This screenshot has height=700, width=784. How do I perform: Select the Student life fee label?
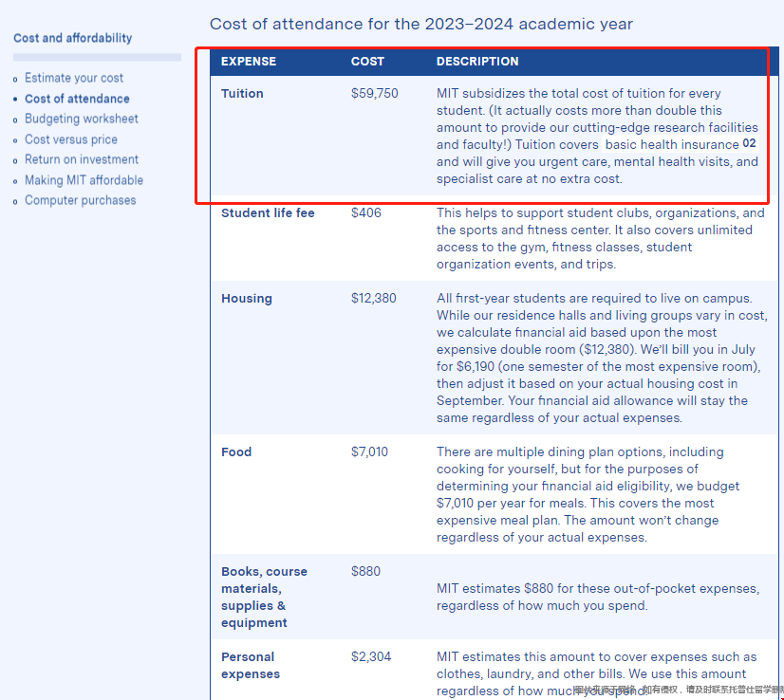coord(268,212)
